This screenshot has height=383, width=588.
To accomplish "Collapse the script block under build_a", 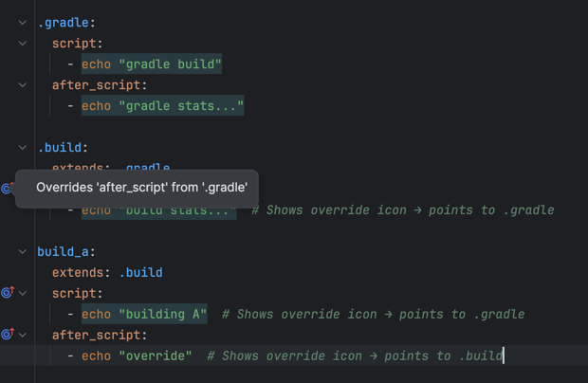I will 23,293.
